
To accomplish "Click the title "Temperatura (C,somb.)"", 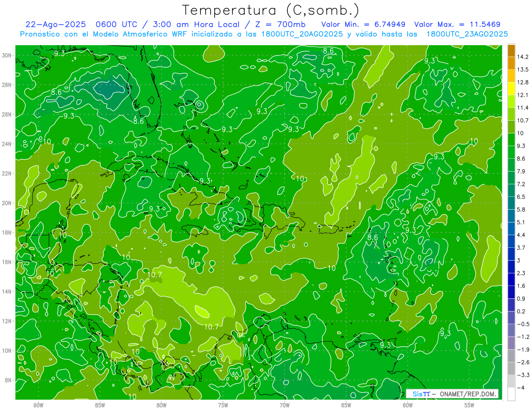I will point(271,10).
